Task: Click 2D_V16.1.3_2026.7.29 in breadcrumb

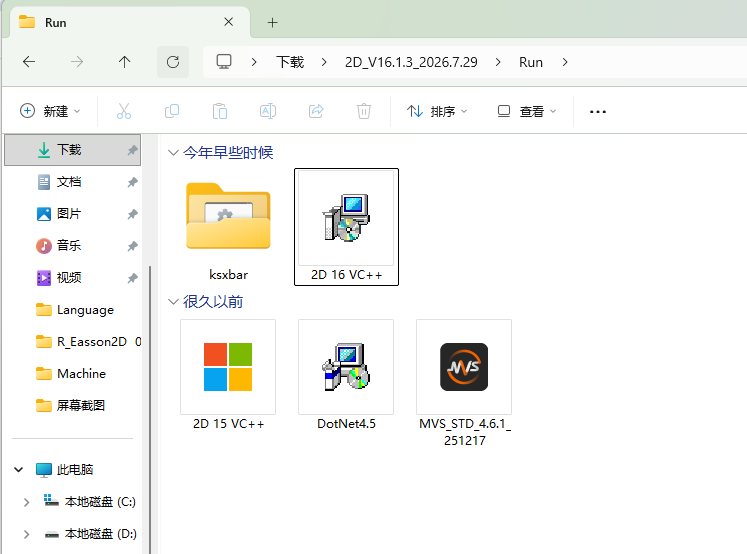Action: tap(411, 62)
